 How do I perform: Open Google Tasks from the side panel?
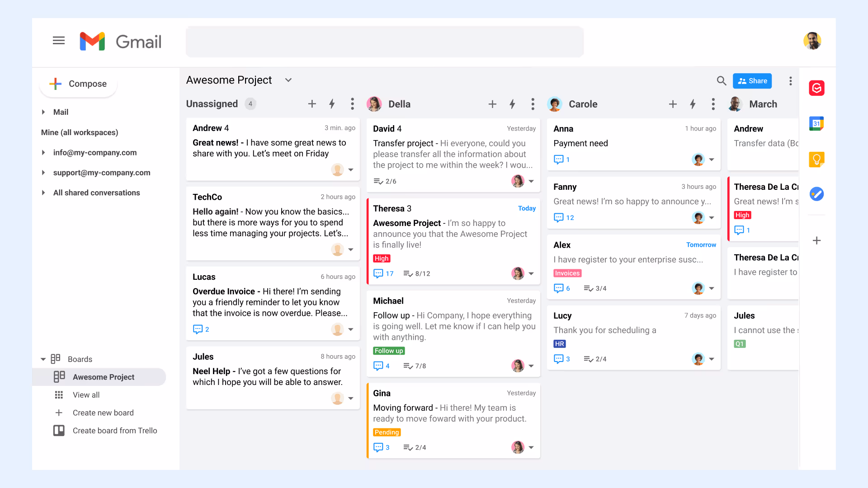(816, 194)
